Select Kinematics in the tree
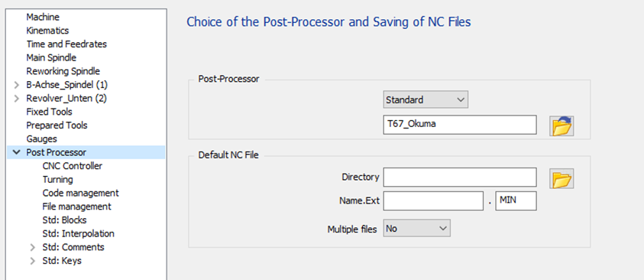 pyautogui.click(x=47, y=31)
